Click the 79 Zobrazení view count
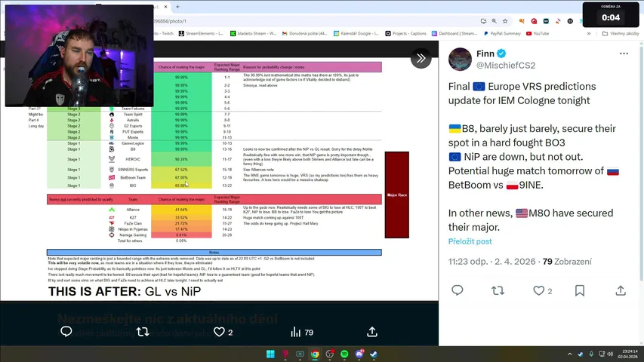The image size is (644, 362). [567, 262]
